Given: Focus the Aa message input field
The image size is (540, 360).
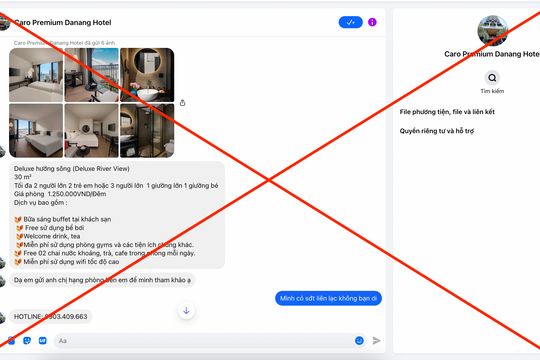Looking at the screenshot, I should [x=209, y=341].
